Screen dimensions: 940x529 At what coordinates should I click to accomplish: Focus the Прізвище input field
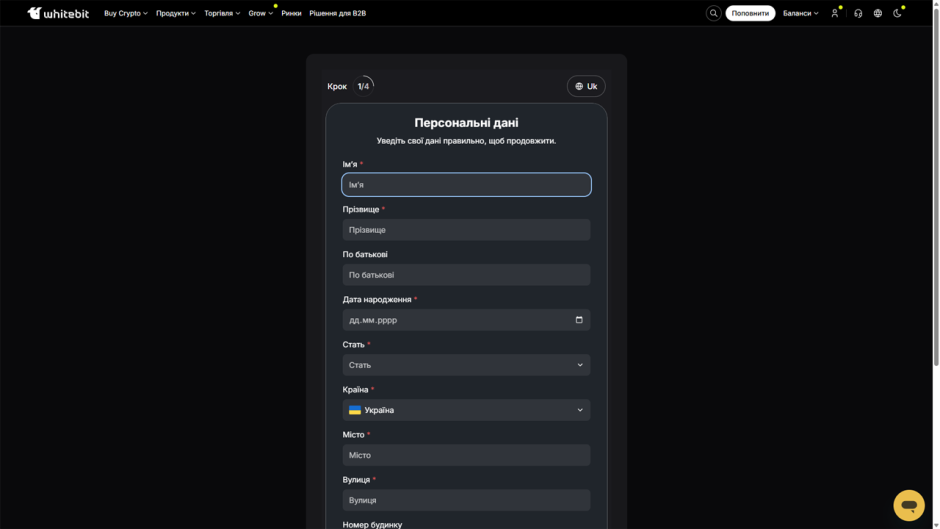pyautogui.click(x=466, y=230)
